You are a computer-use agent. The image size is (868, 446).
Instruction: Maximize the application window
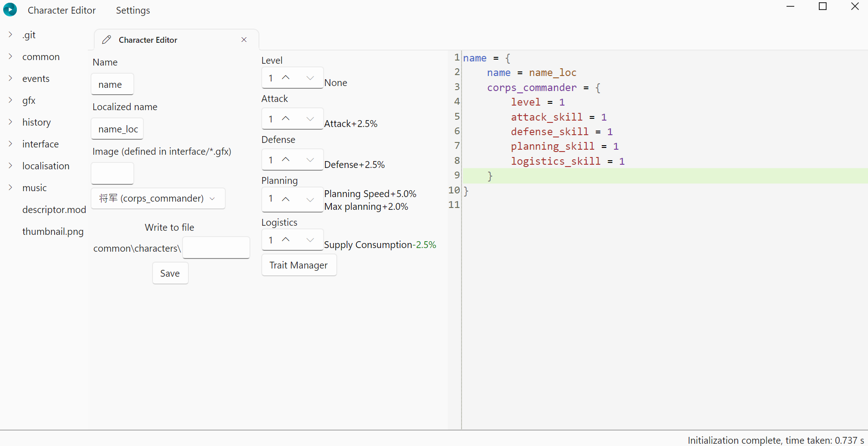coord(823,6)
